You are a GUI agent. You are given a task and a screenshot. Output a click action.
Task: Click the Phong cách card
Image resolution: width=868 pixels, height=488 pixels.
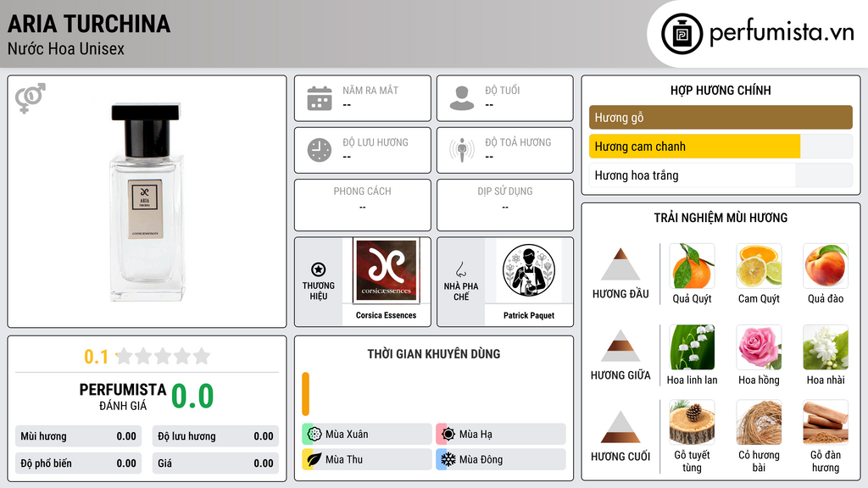tap(363, 205)
